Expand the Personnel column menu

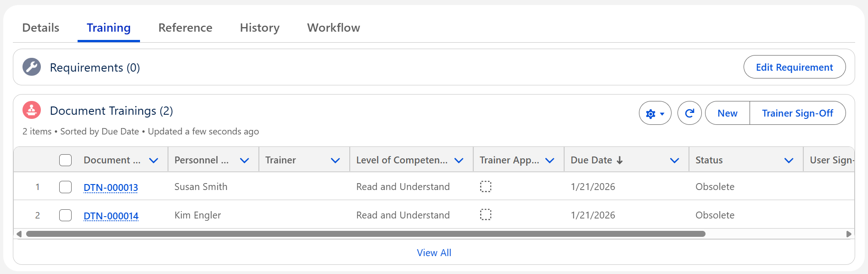point(244,160)
